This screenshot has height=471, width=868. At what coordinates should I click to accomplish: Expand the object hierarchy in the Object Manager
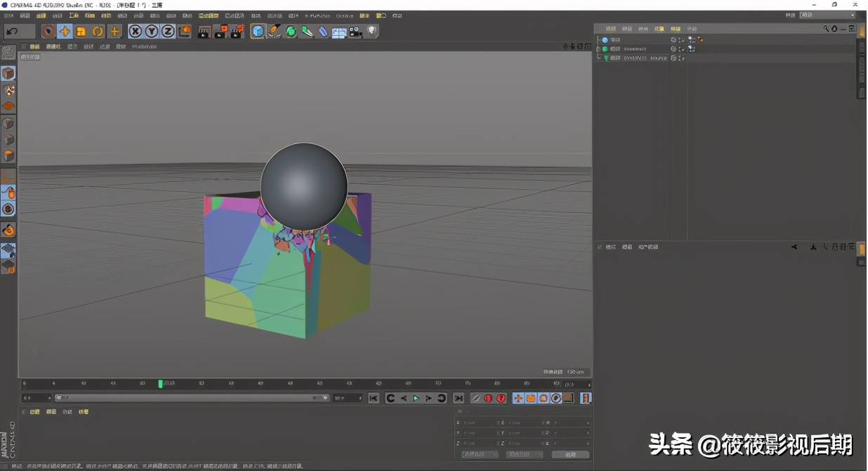pos(597,49)
